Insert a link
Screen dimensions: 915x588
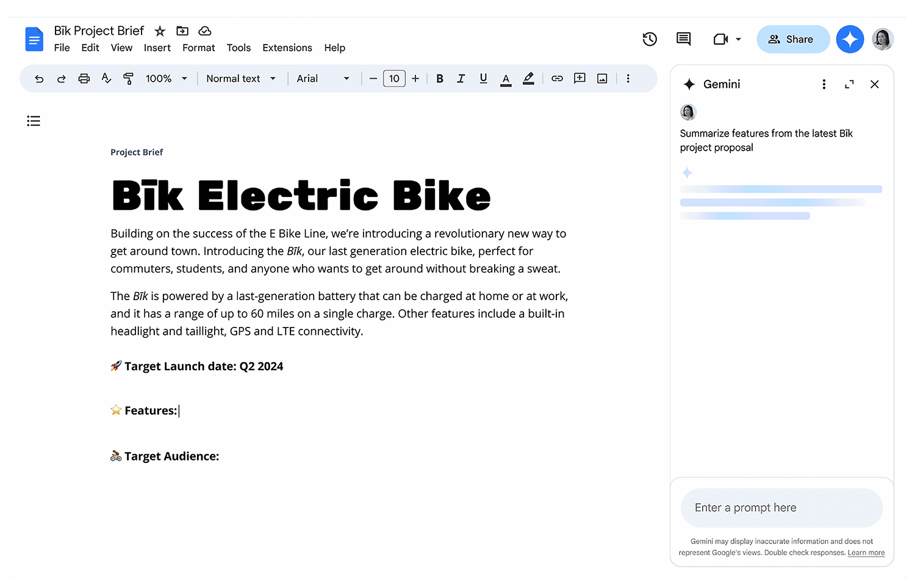pyautogui.click(x=557, y=79)
